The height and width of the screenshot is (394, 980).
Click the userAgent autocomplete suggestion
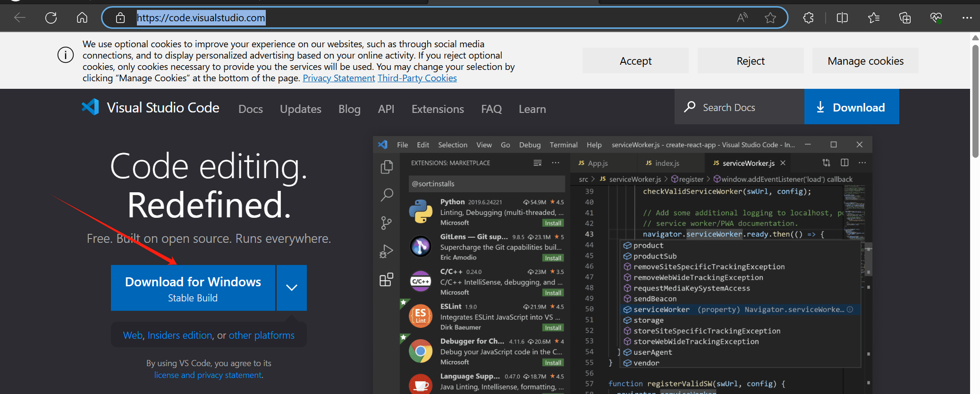(740, 352)
